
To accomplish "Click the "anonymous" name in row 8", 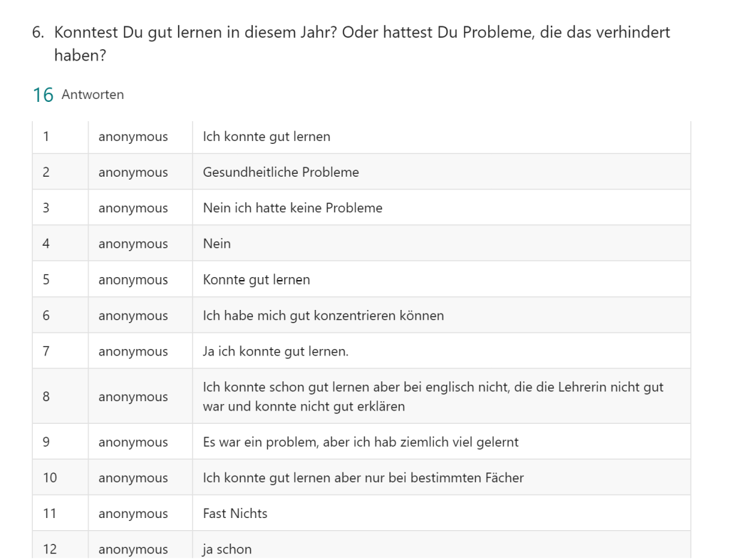I will [x=133, y=396].
